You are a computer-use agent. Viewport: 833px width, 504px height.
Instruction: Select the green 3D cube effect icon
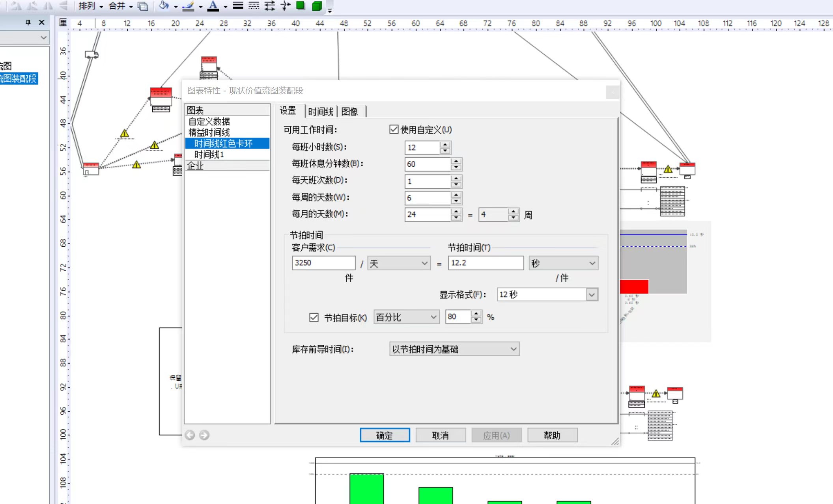pyautogui.click(x=317, y=6)
